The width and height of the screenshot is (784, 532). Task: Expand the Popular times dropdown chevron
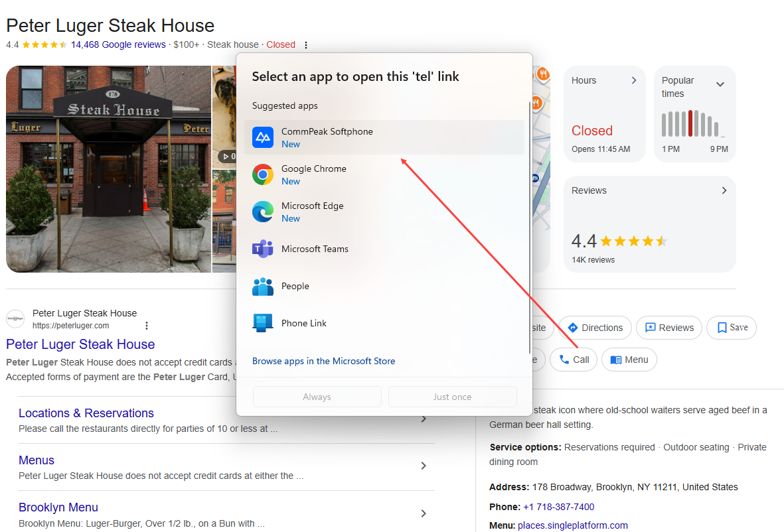(x=720, y=84)
